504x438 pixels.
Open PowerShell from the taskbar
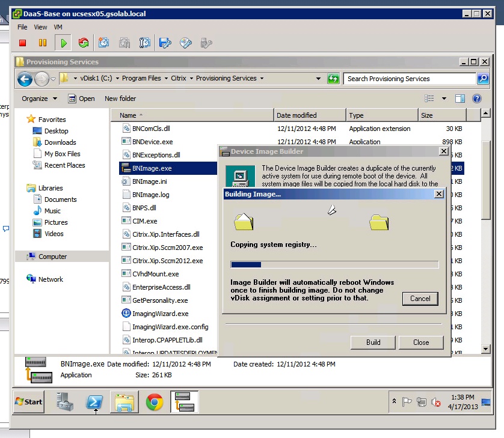pos(94,403)
